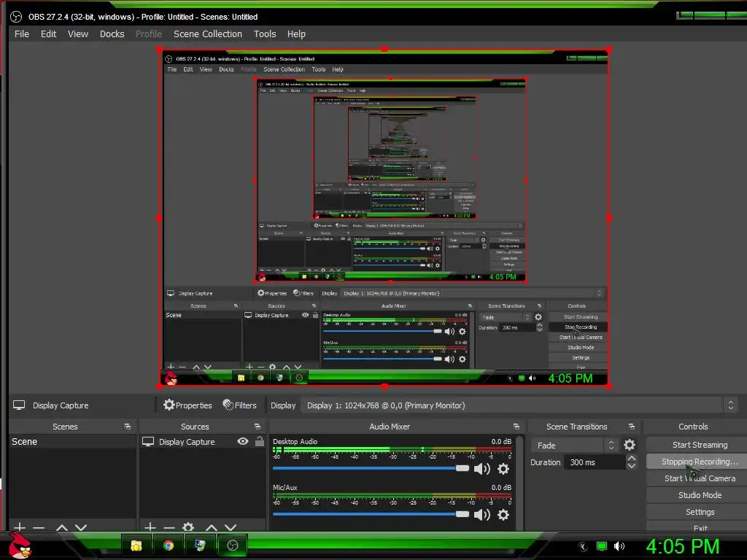
Task: Open the File menu
Action: pyautogui.click(x=21, y=34)
